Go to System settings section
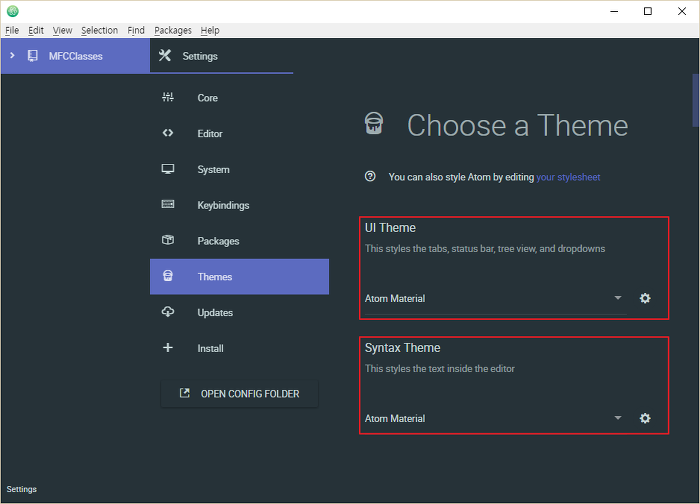 tap(239, 170)
